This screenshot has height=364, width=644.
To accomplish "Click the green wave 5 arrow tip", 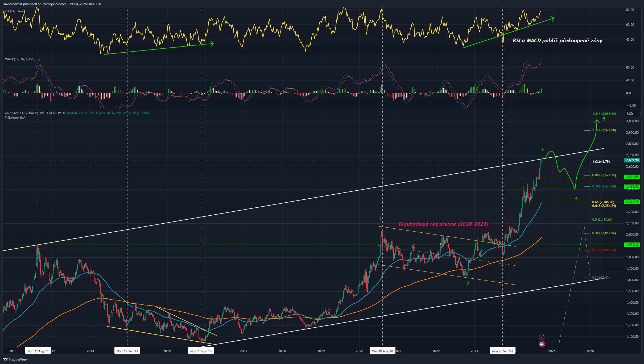I will [597, 121].
